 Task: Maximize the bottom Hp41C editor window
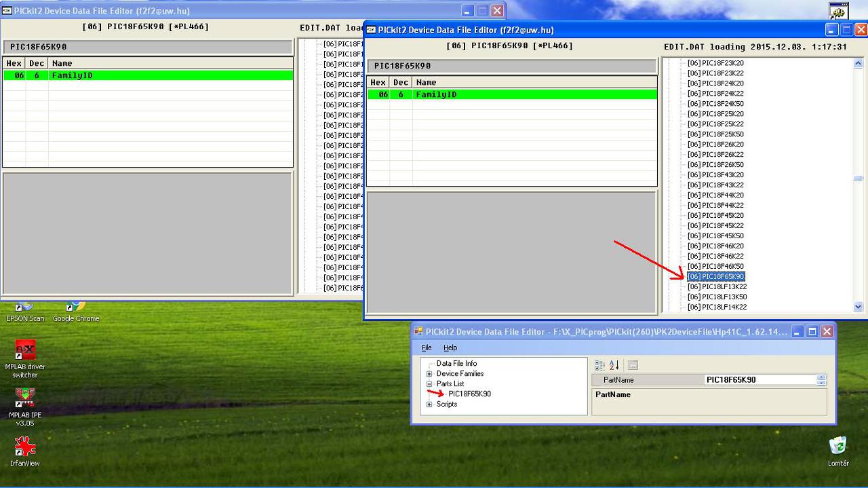pyautogui.click(x=812, y=332)
